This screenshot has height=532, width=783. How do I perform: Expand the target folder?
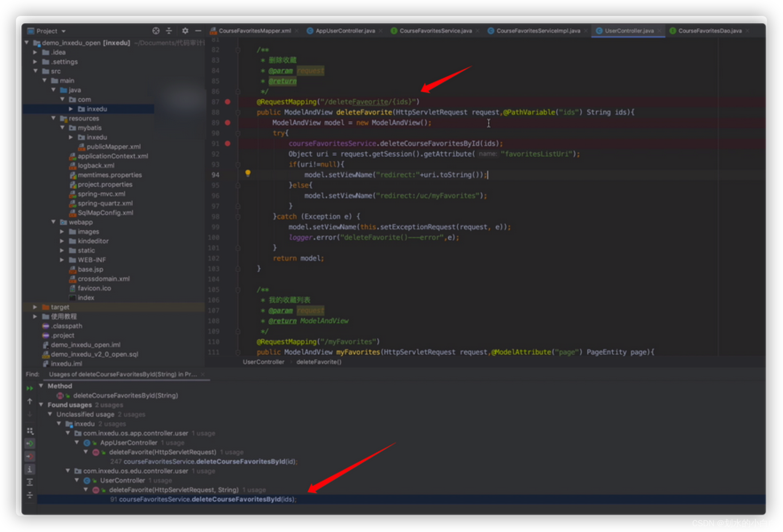tap(35, 307)
